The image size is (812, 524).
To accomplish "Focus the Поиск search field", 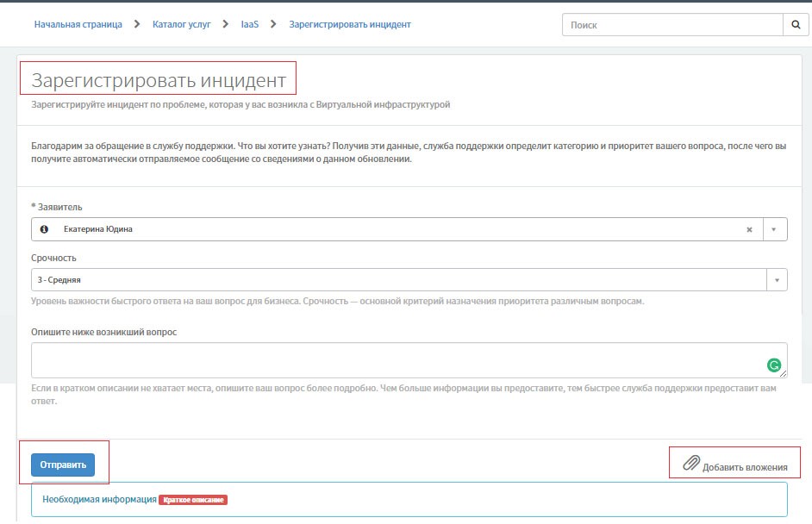I will point(672,25).
